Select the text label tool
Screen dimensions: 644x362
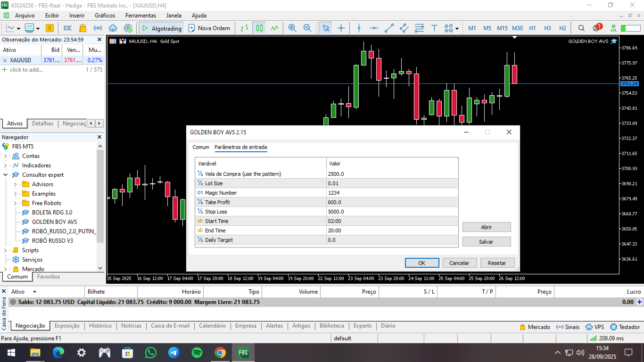tap(434, 28)
